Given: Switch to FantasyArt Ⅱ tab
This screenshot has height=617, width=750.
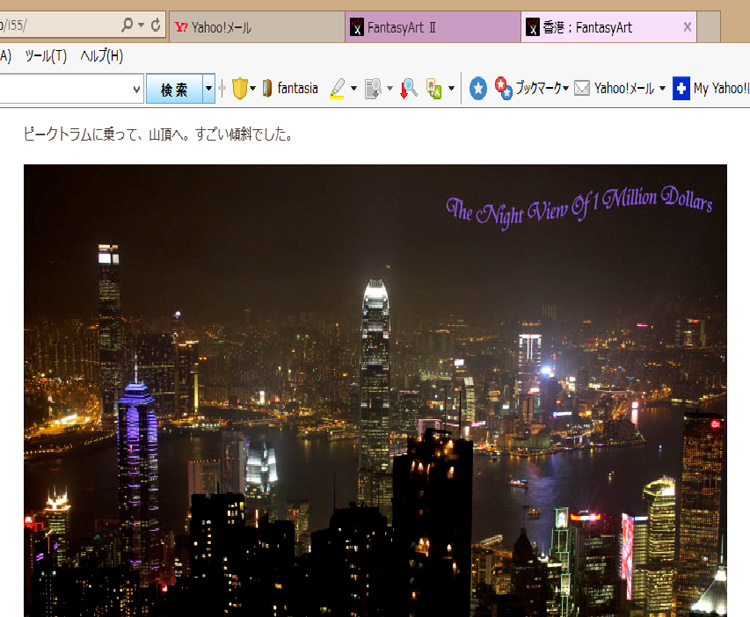Looking at the screenshot, I should pos(433,27).
